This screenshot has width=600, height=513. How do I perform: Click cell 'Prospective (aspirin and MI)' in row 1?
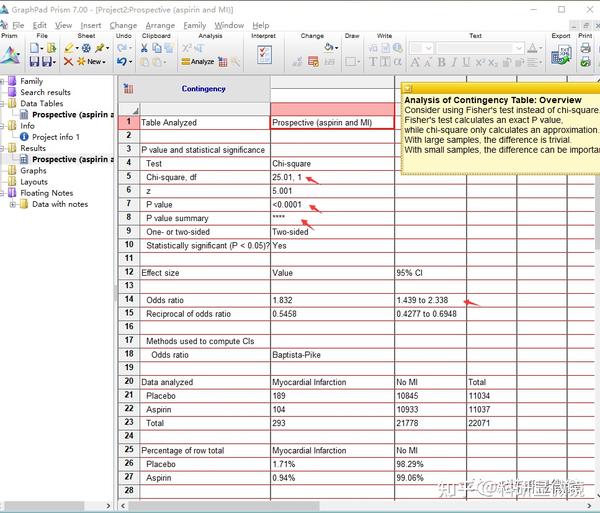click(x=332, y=122)
